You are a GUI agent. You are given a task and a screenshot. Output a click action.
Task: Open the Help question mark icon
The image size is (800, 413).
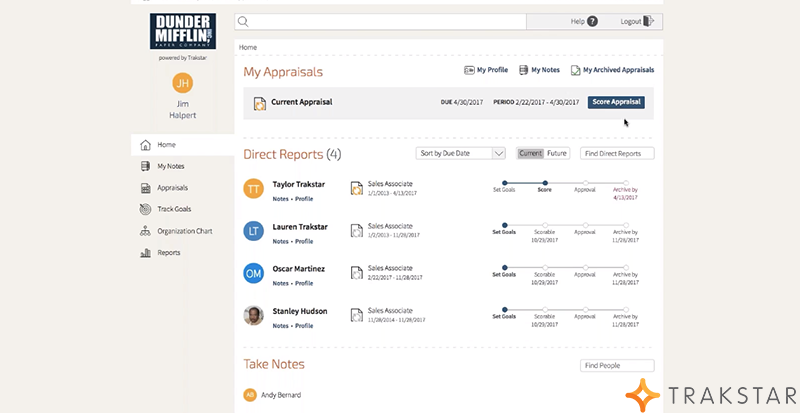(x=592, y=21)
